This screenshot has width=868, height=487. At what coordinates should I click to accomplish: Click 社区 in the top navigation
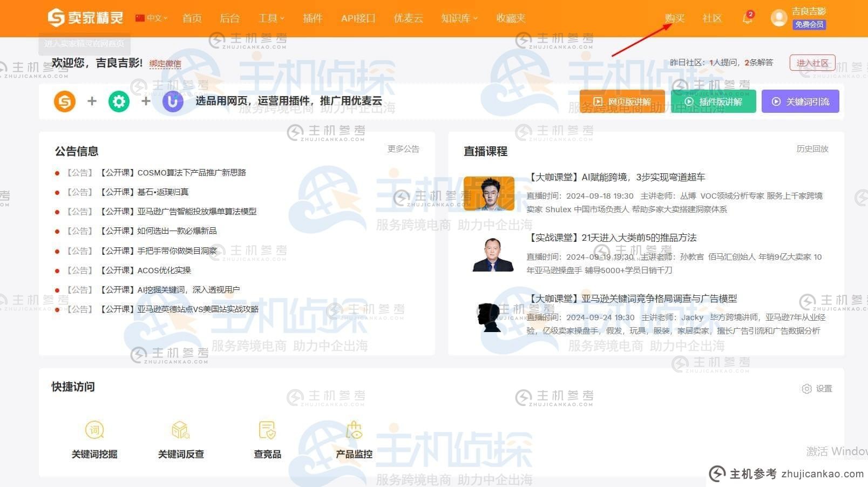[x=712, y=18]
